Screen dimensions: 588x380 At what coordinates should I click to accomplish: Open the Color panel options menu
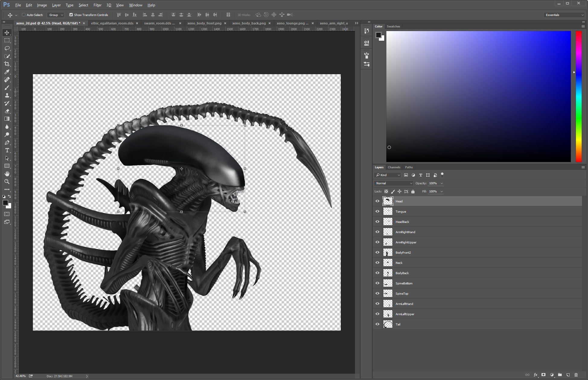[x=583, y=26]
